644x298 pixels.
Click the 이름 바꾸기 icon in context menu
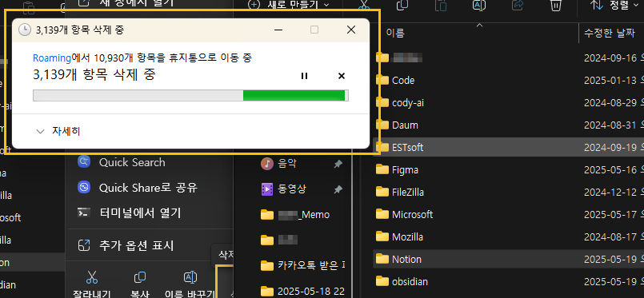190,277
